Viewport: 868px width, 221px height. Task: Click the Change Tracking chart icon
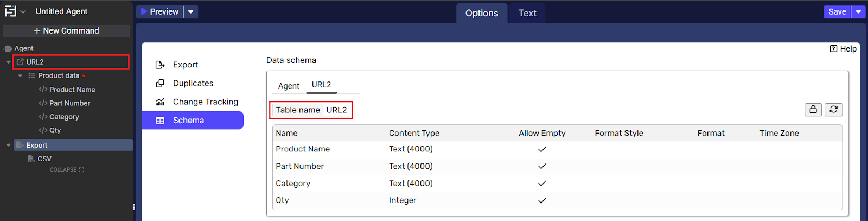coord(160,102)
